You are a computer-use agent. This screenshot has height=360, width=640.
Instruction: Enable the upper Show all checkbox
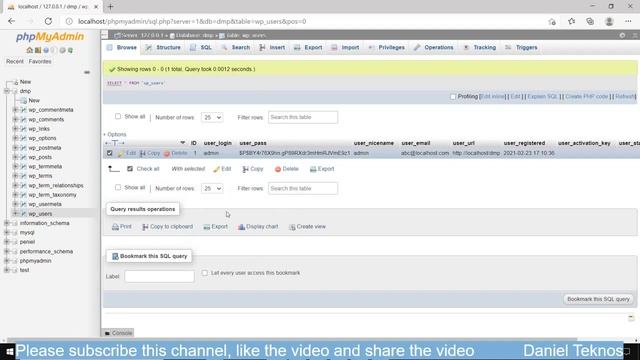118,116
